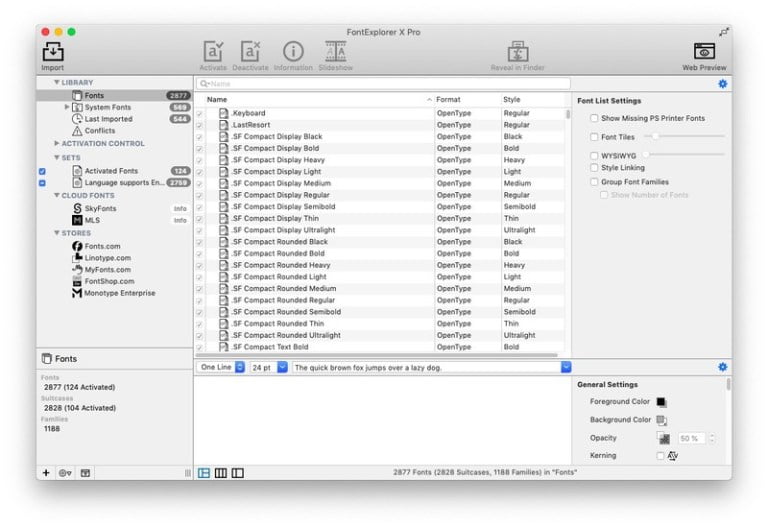Toggle the Language supports set checkbox
Viewport: 768px width, 528px height.
point(42,183)
